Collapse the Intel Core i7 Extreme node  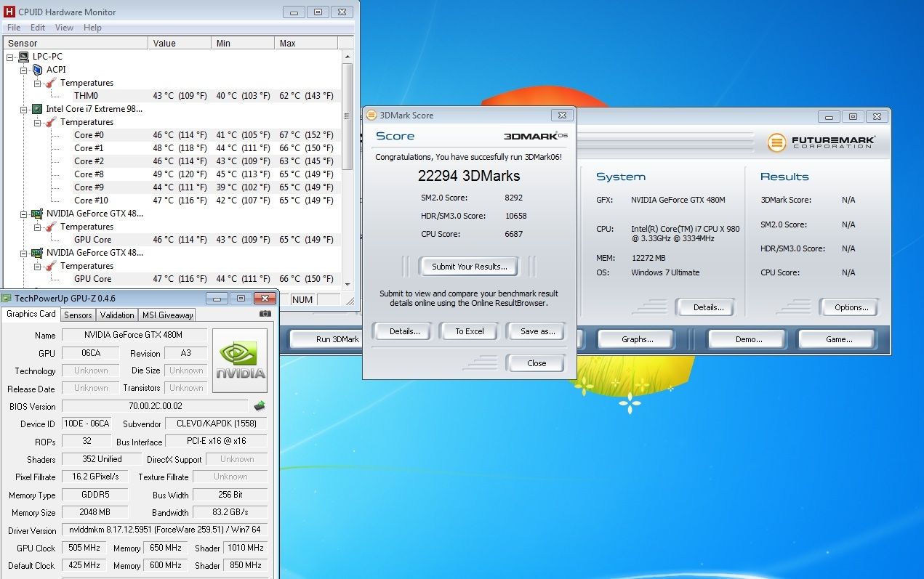tap(24, 109)
